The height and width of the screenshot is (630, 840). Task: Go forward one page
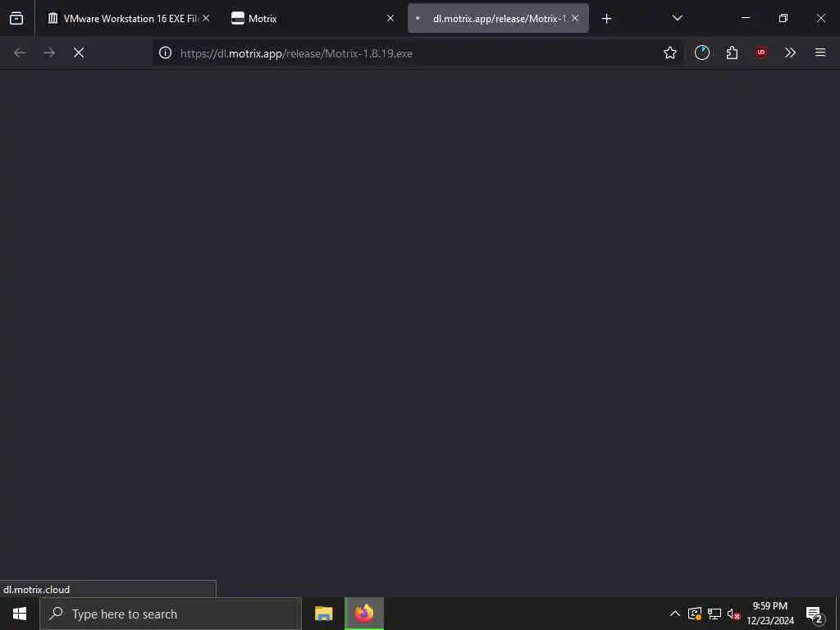click(x=49, y=52)
